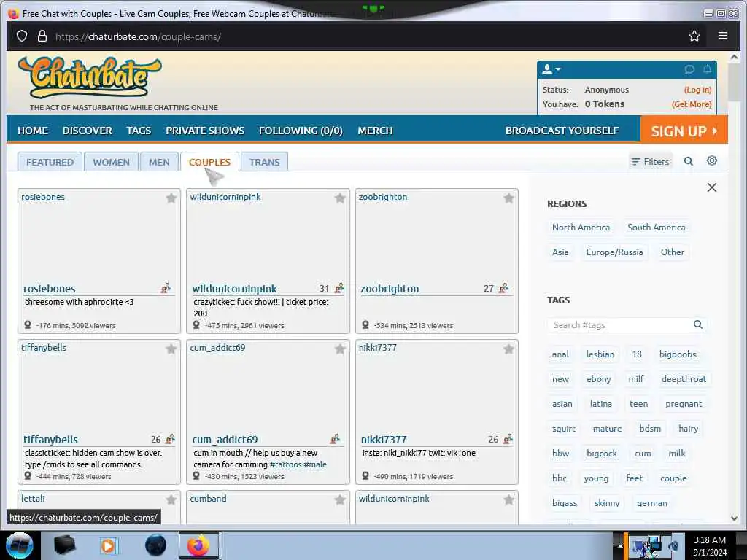Open the MERCH menu item
Viewport: 747px width, 560px height.
pyautogui.click(x=376, y=131)
